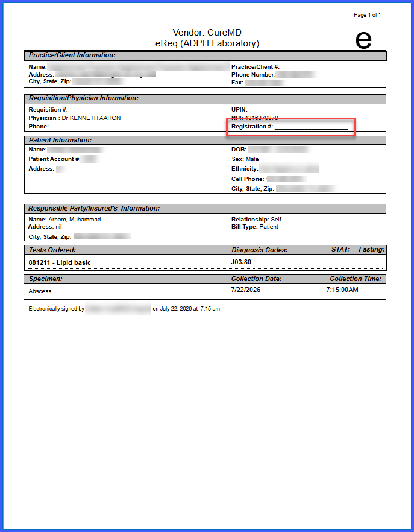Viewport: 414px width, 532px height.
Task: Click the 'Diagnosis Codes:' column heading
Action: [259, 250]
